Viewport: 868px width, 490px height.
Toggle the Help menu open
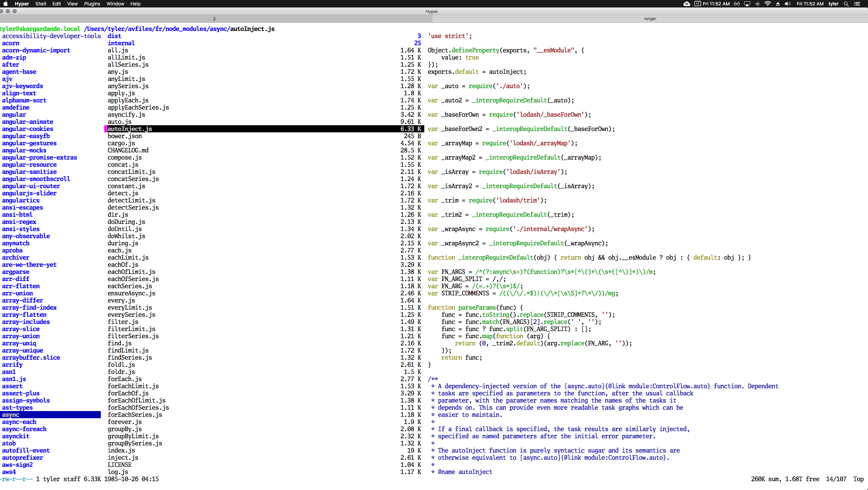(x=135, y=4)
